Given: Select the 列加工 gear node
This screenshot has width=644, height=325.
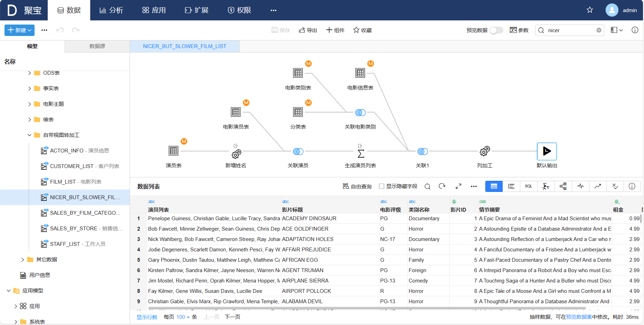Looking at the screenshot, I should coord(485,151).
